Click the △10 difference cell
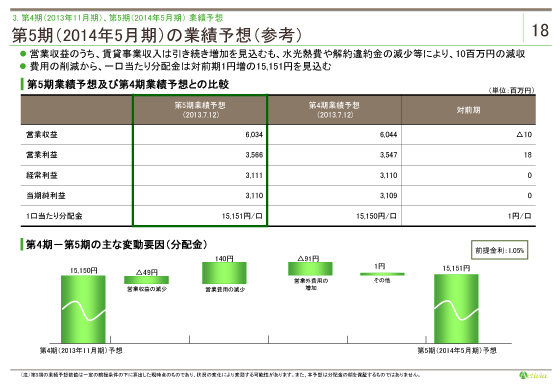The width and height of the screenshot is (560, 388). [524, 135]
